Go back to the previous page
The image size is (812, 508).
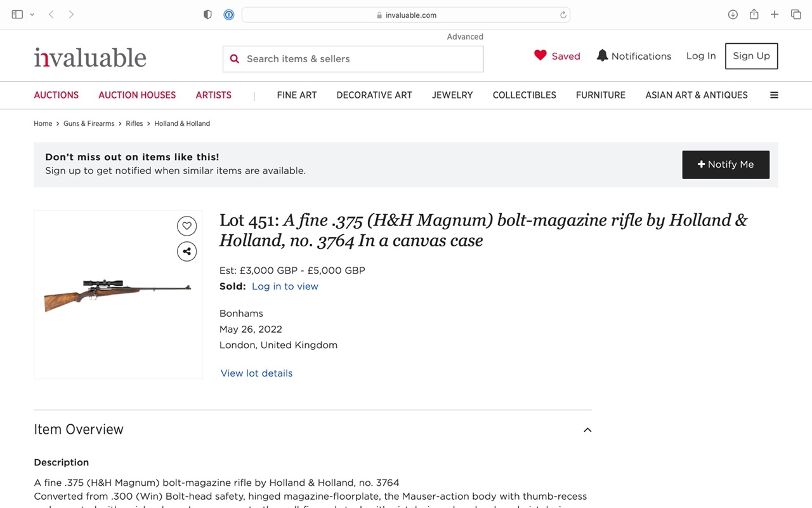click(51, 15)
